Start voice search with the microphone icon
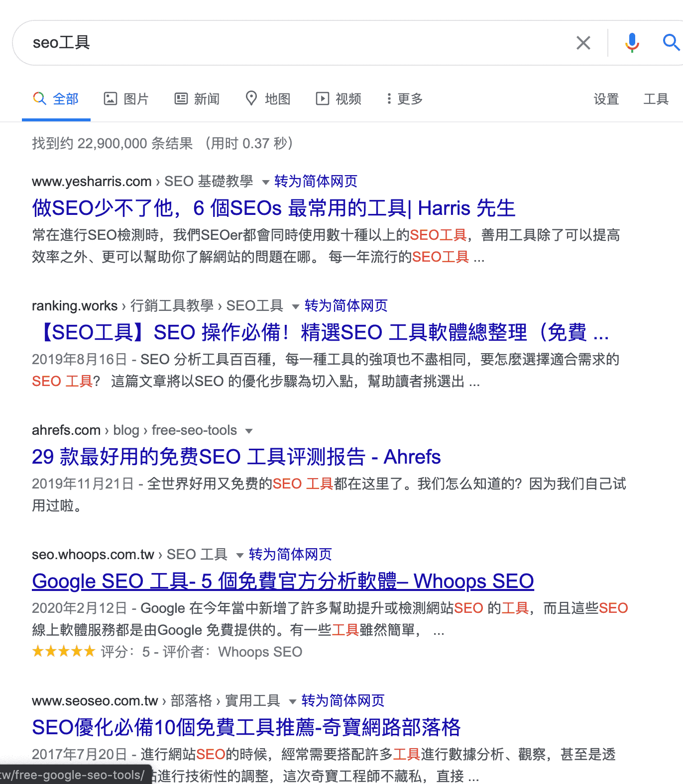 pos(632,43)
